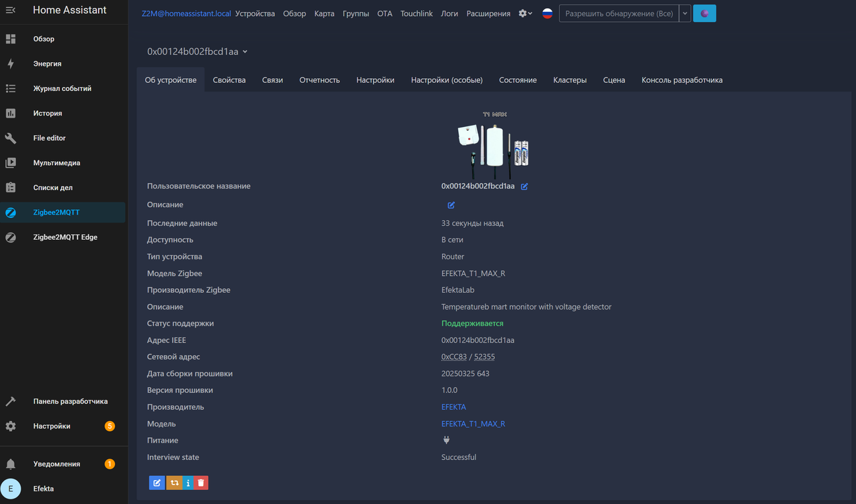Open the Настройки gear icon in sidebar
Viewport: 856px width, 504px height.
[x=11, y=426]
